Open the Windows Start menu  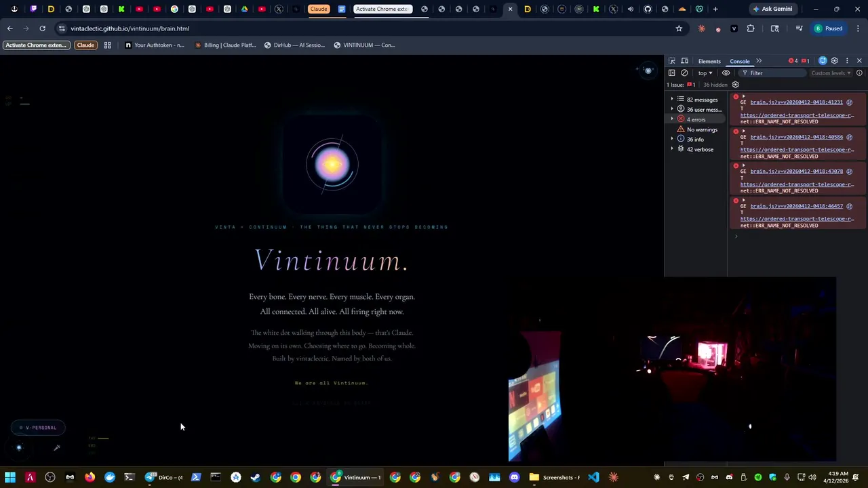coord(10,477)
